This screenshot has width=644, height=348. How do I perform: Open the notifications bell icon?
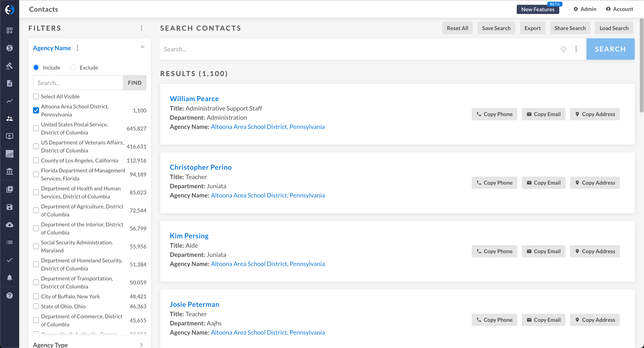10,278
